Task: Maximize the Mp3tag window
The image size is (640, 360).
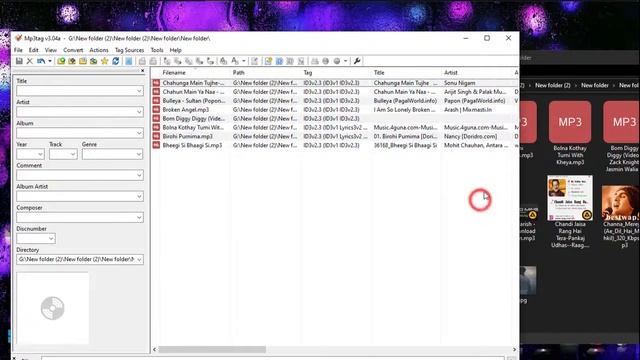Action: point(487,38)
